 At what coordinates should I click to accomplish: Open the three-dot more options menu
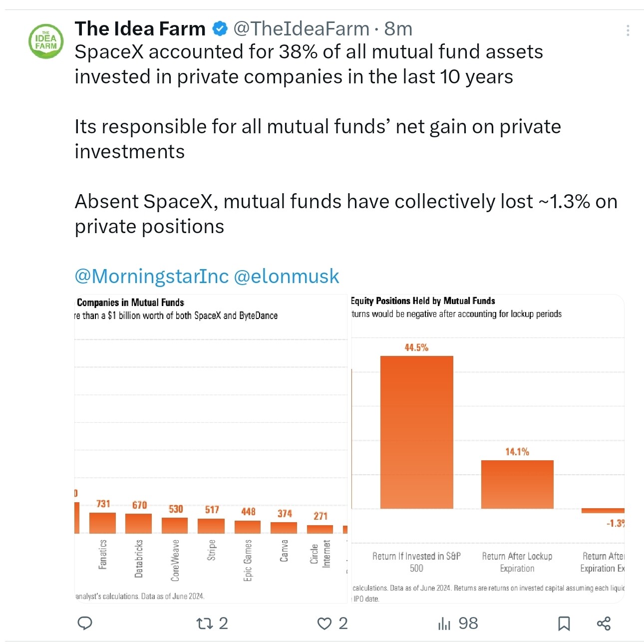[x=628, y=30]
